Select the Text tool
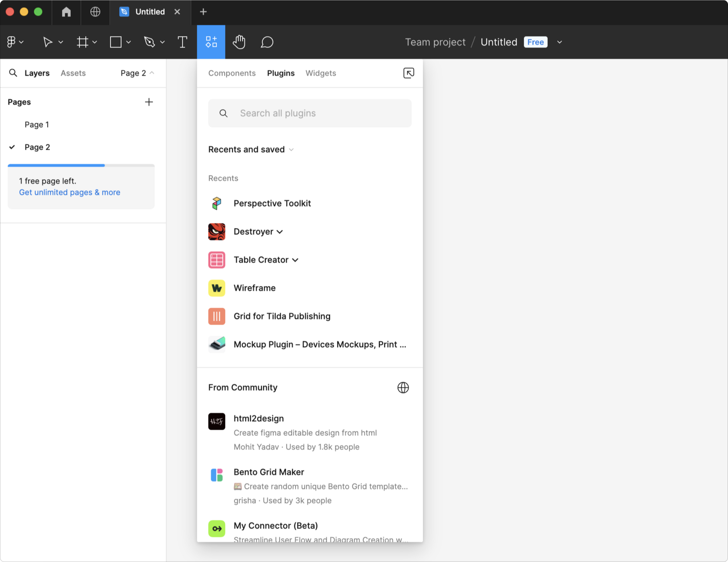 (182, 42)
